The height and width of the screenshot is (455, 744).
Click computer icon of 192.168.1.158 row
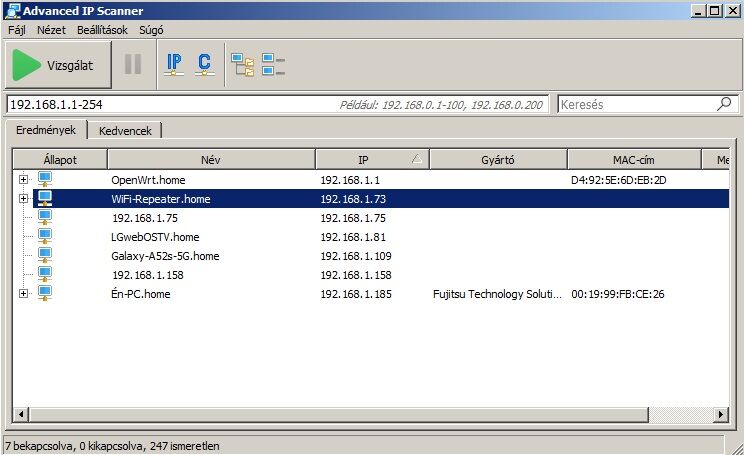[x=45, y=274]
